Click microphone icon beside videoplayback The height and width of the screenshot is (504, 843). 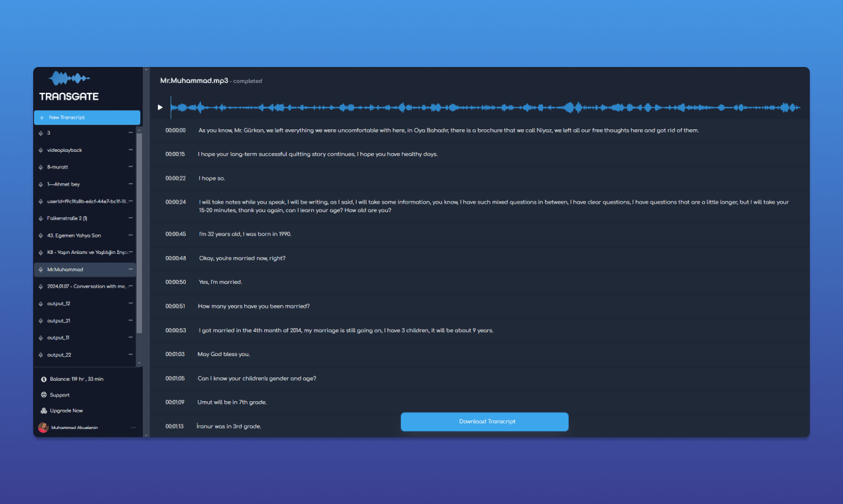[41, 150]
